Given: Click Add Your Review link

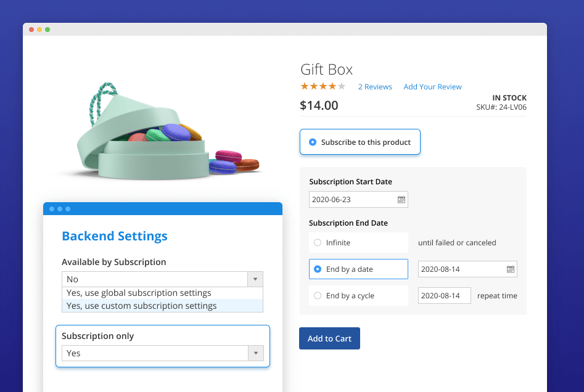Looking at the screenshot, I should (x=432, y=87).
